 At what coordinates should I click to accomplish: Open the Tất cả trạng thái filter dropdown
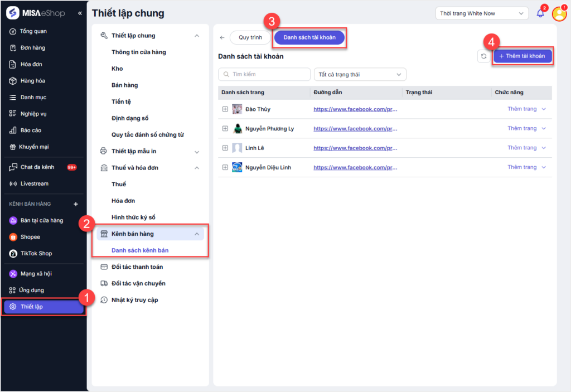pyautogui.click(x=360, y=74)
